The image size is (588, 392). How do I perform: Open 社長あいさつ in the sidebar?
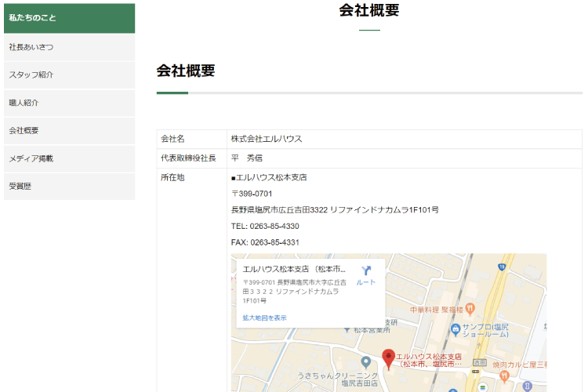point(69,47)
